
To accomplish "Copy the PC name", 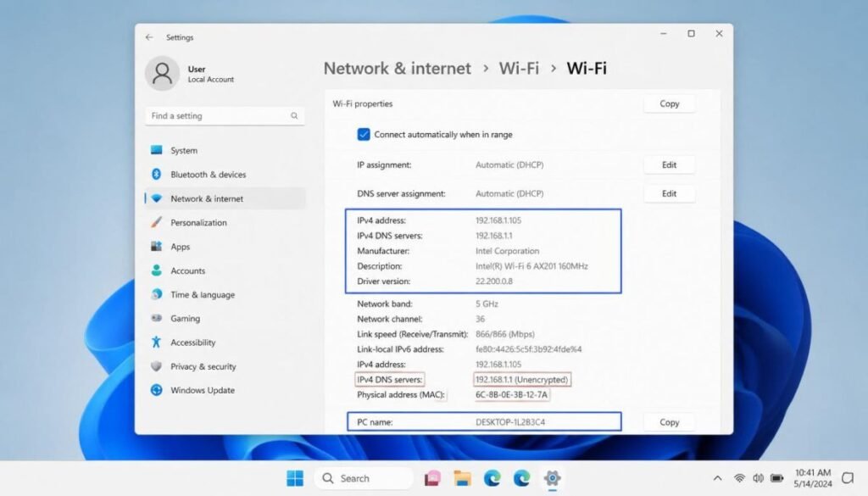I will 670,422.
